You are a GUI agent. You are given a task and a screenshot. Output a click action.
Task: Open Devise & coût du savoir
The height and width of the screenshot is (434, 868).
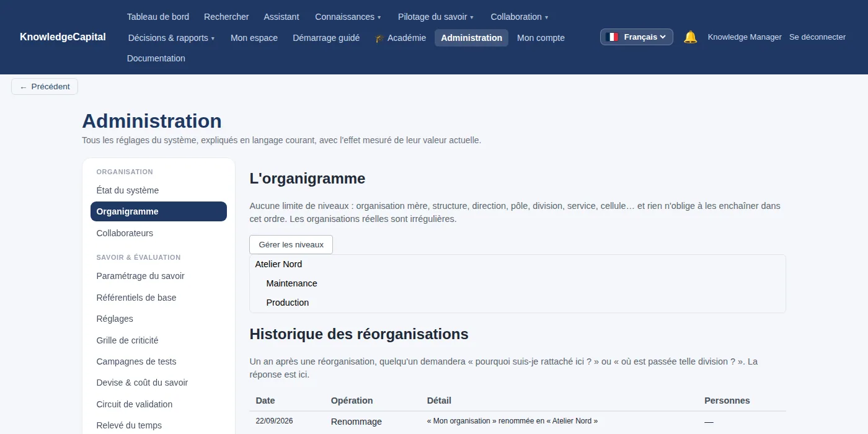[x=159, y=383]
